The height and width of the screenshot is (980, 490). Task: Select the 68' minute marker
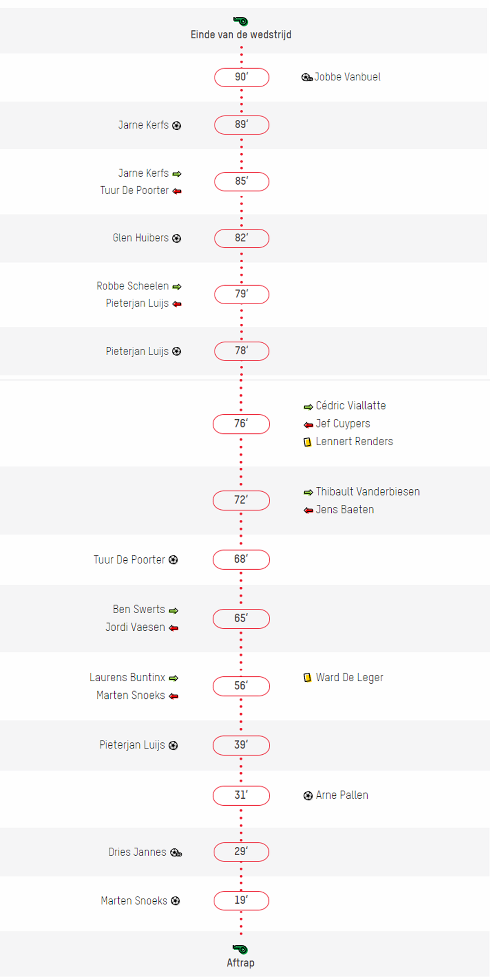[241, 559]
